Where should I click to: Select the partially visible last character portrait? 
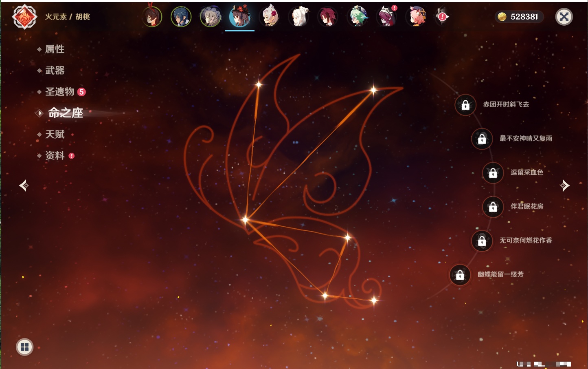pyautogui.click(x=442, y=17)
